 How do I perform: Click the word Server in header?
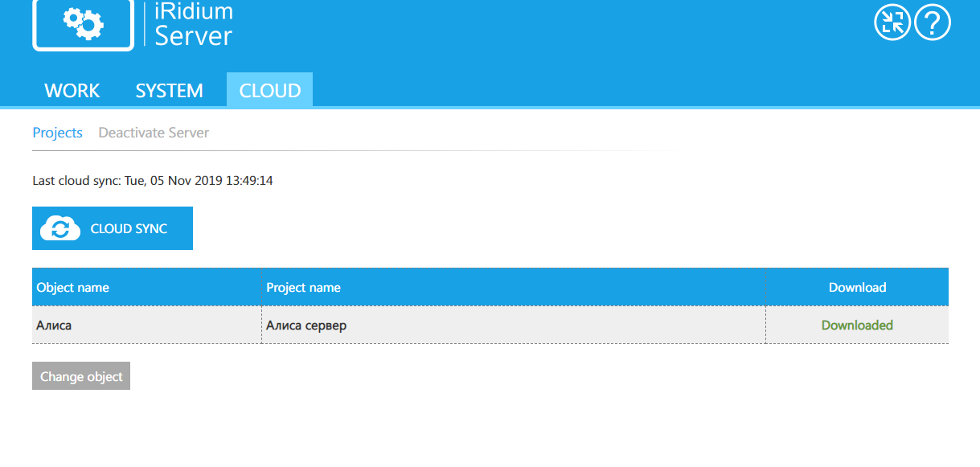point(193,36)
